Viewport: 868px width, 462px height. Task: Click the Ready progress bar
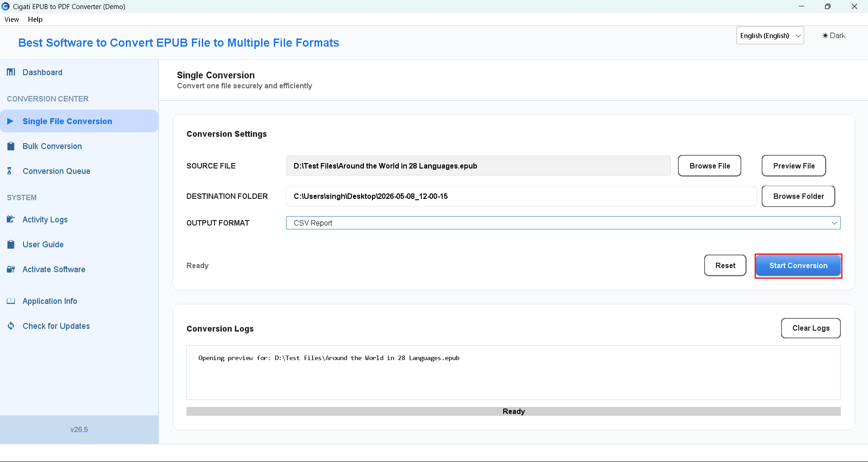point(514,411)
